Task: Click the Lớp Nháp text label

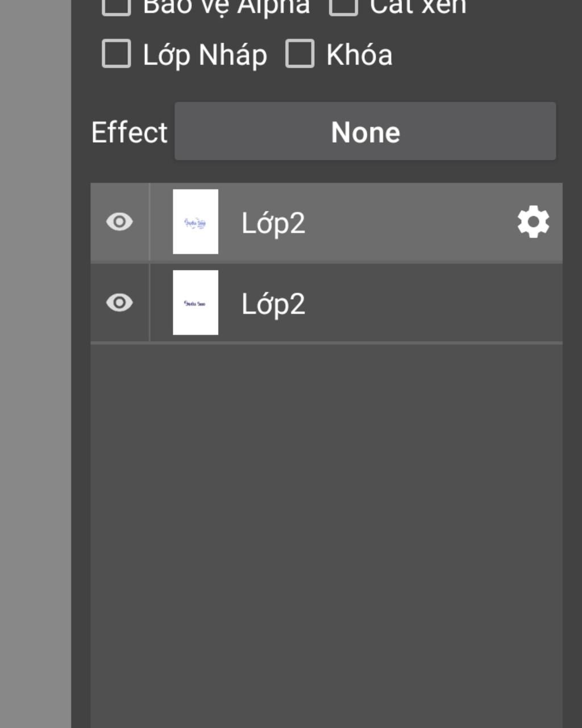Action: 205,55
